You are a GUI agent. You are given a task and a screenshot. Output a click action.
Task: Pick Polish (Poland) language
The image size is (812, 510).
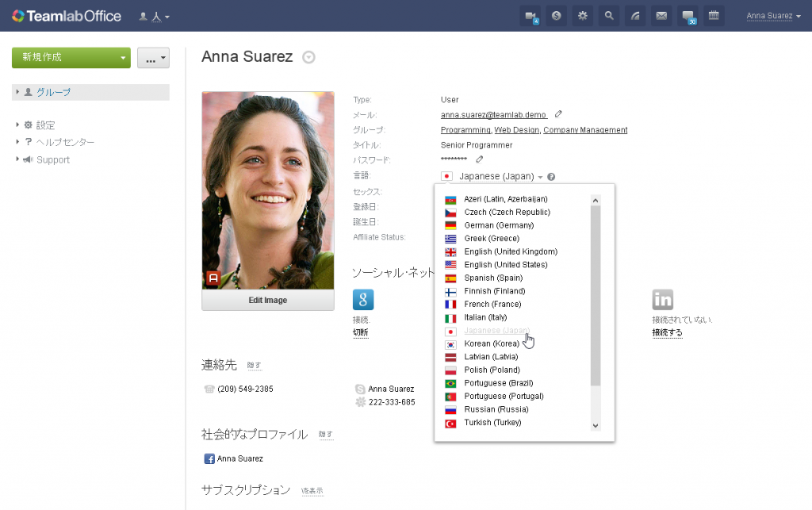click(492, 370)
